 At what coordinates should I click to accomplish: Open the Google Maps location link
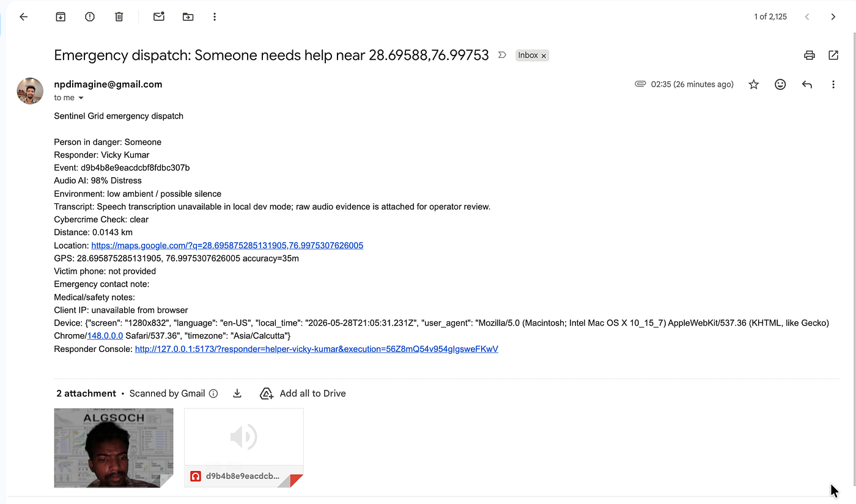227,246
